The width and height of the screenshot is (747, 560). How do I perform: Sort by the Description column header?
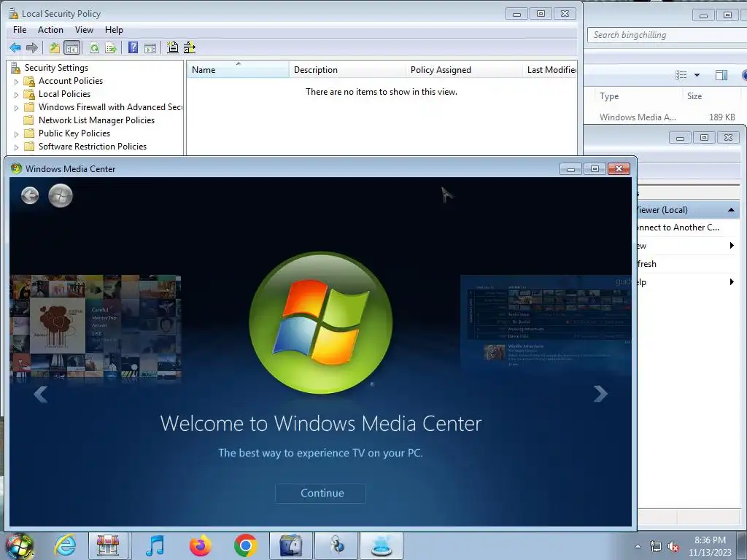coord(347,69)
